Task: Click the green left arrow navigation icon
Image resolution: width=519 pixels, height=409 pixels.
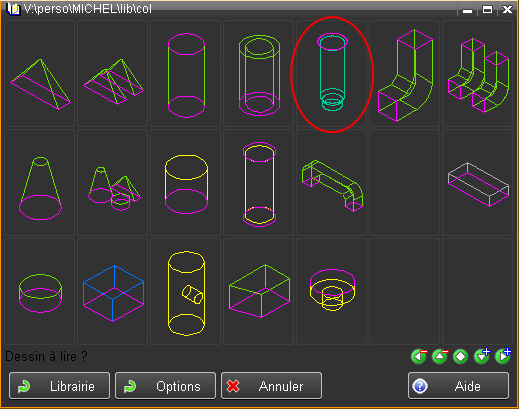Action: [419, 356]
